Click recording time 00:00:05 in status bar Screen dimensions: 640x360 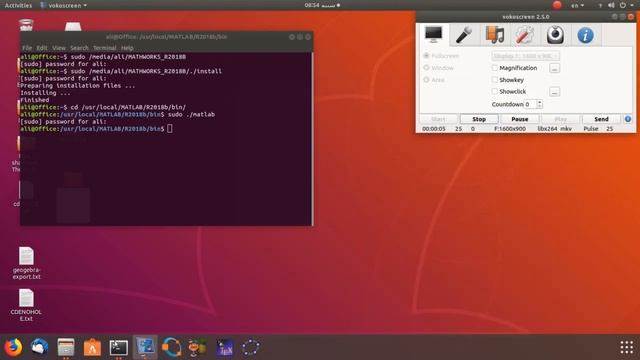434,129
